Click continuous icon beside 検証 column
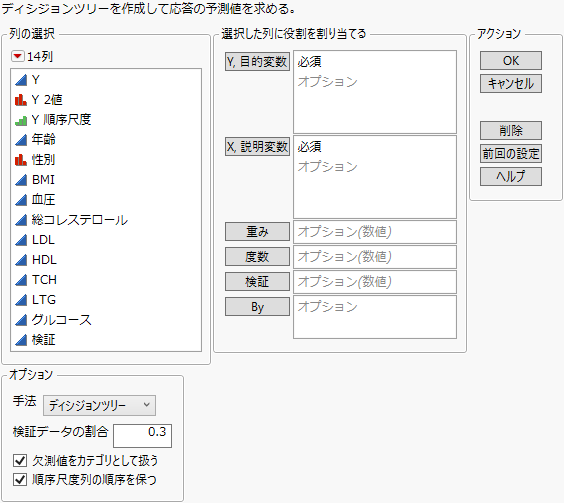The height and width of the screenshot is (503, 564). (x=21, y=340)
